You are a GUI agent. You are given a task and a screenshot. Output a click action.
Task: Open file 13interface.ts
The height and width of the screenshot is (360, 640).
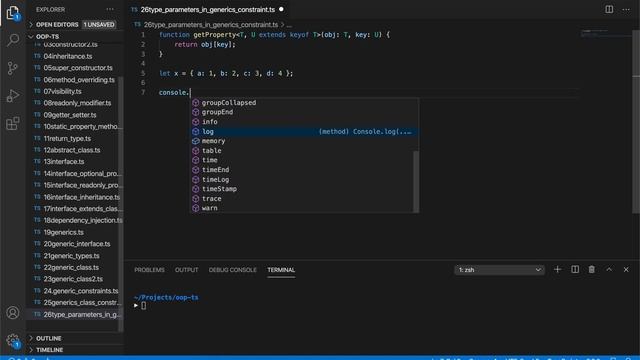64,162
